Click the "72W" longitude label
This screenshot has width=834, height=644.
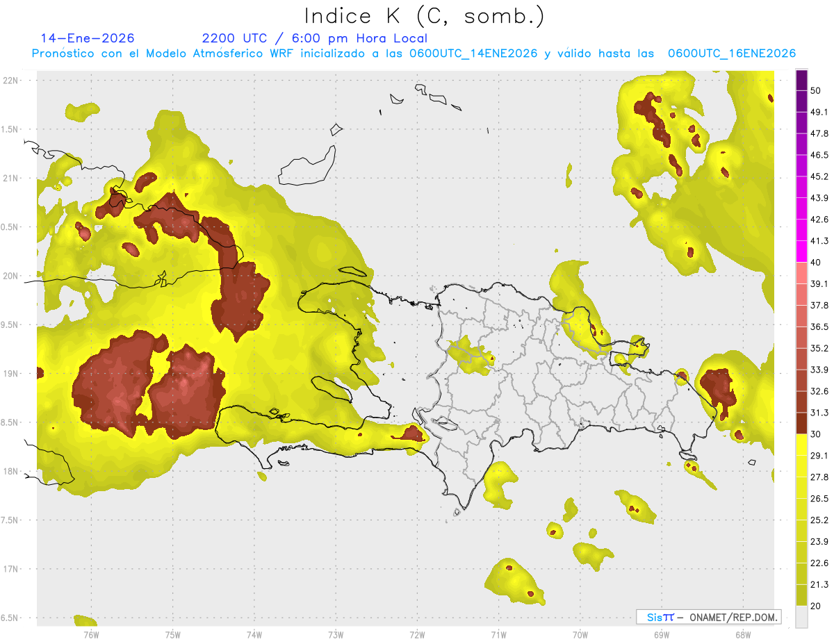[417, 634]
